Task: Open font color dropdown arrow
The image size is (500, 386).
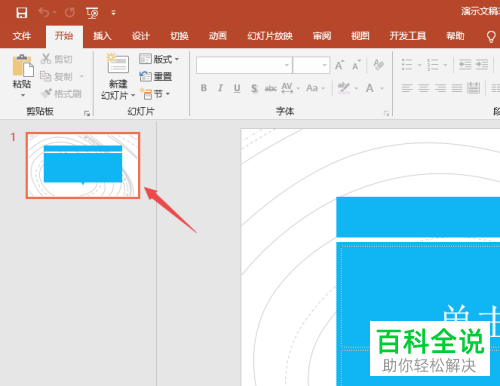Action: point(382,89)
